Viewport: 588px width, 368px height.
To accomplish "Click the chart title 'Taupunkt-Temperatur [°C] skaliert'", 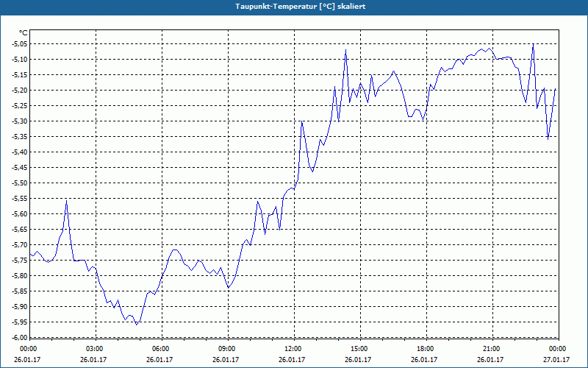I will (x=301, y=7).
